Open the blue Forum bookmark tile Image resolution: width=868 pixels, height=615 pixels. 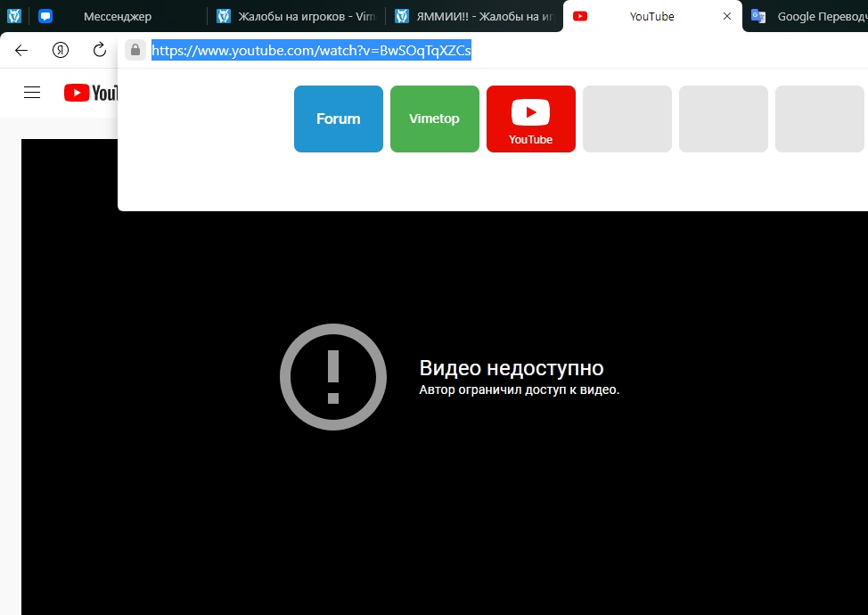[339, 119]
